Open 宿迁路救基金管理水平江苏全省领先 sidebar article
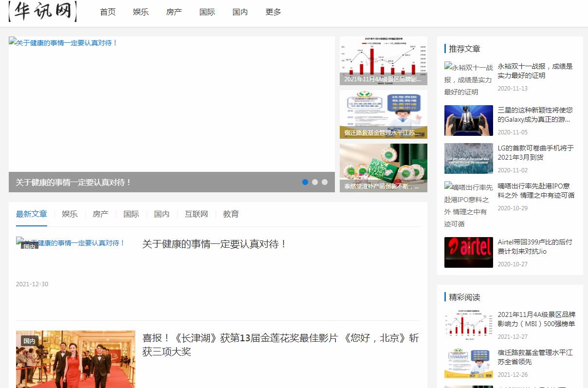Viewport: 588px width, 388px height. pos(535,357)
